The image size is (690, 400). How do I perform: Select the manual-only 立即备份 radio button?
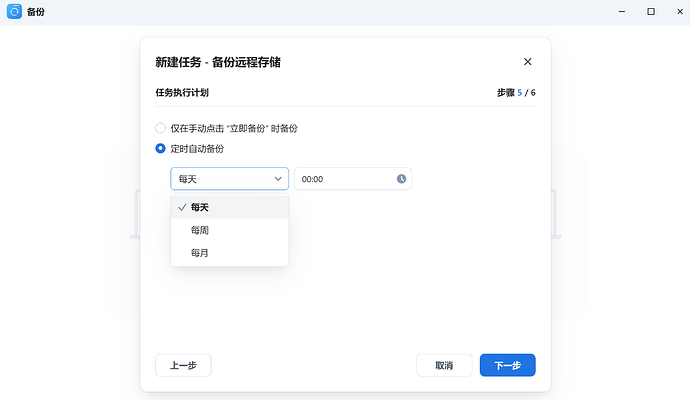(x=161, y=128)
